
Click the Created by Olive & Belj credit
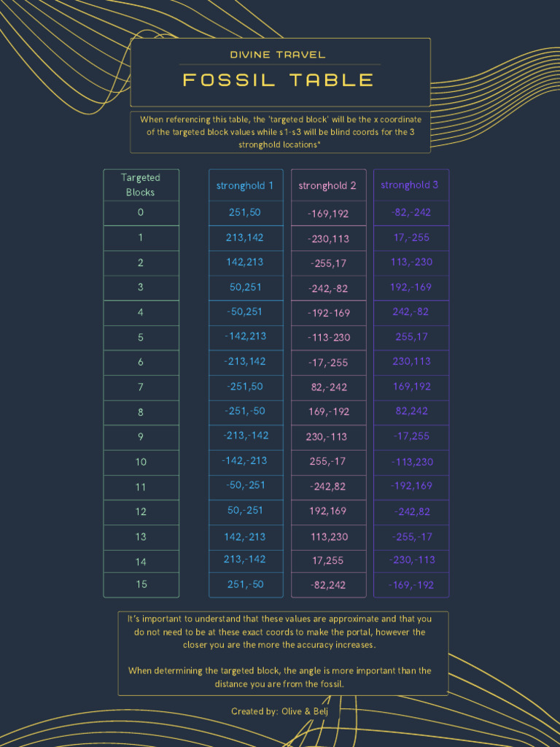[279, 711]
